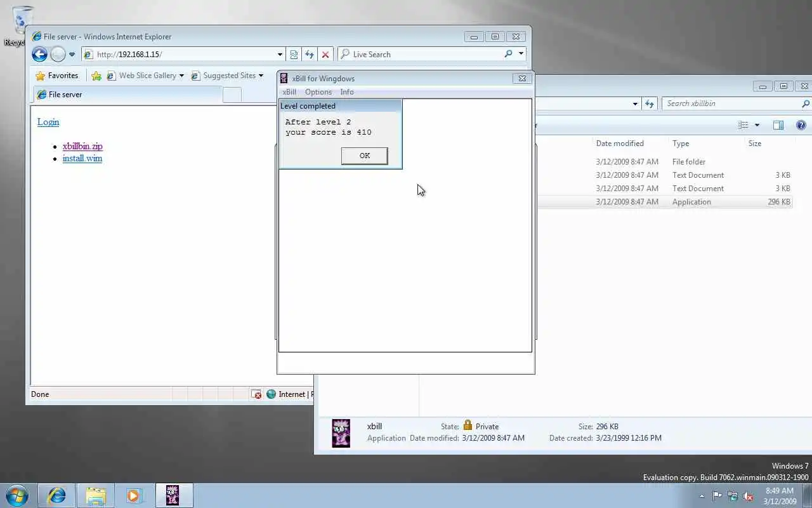Close the xBill for Wingdows window

click(522, 79)
